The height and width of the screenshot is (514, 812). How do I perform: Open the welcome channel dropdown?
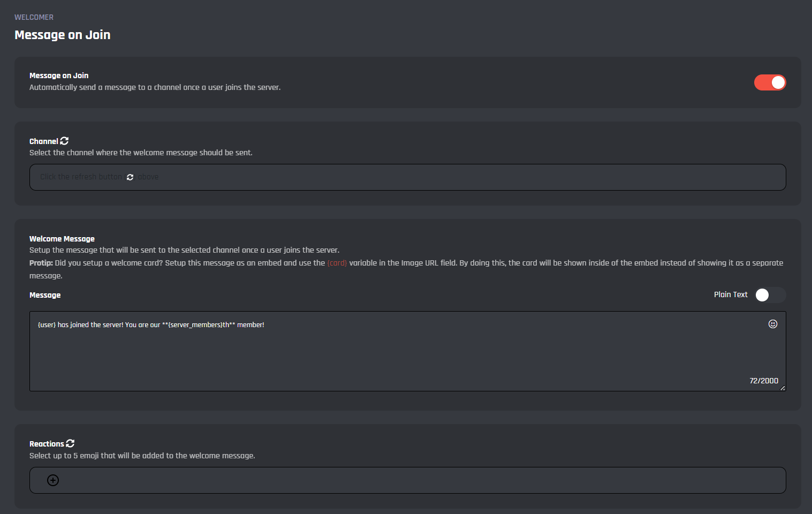[x=407, y=177]
